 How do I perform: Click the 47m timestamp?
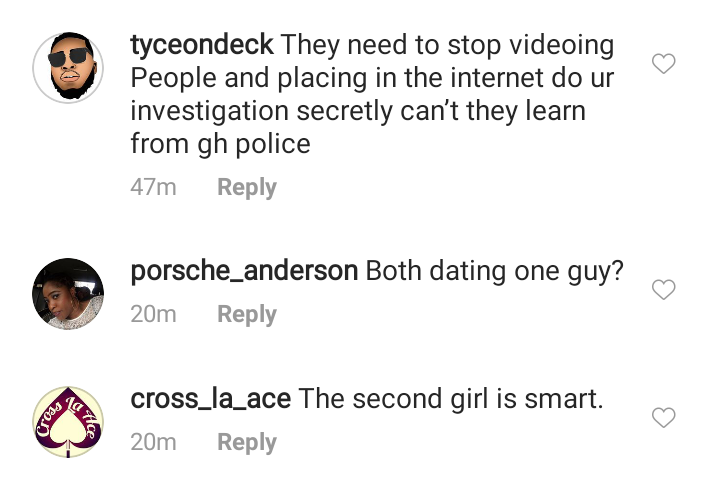153,187
